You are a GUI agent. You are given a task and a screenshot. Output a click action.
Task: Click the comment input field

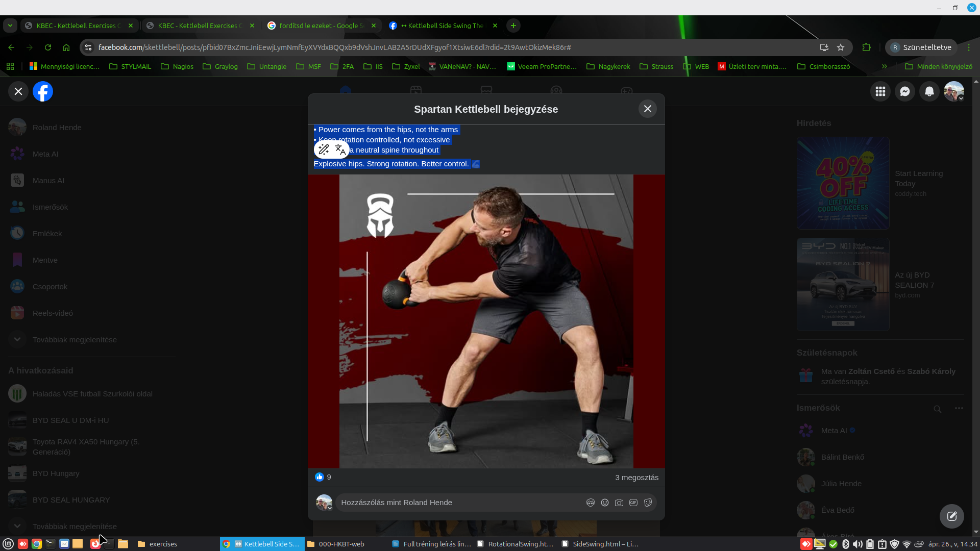click(459, 503)
